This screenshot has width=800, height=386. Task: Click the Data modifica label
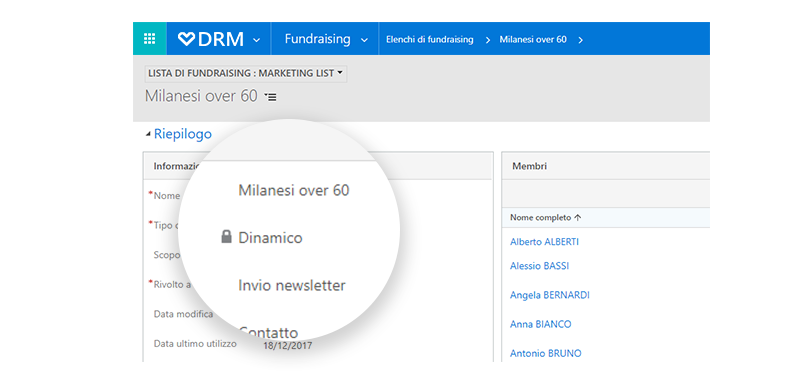[x=183, y=314]
